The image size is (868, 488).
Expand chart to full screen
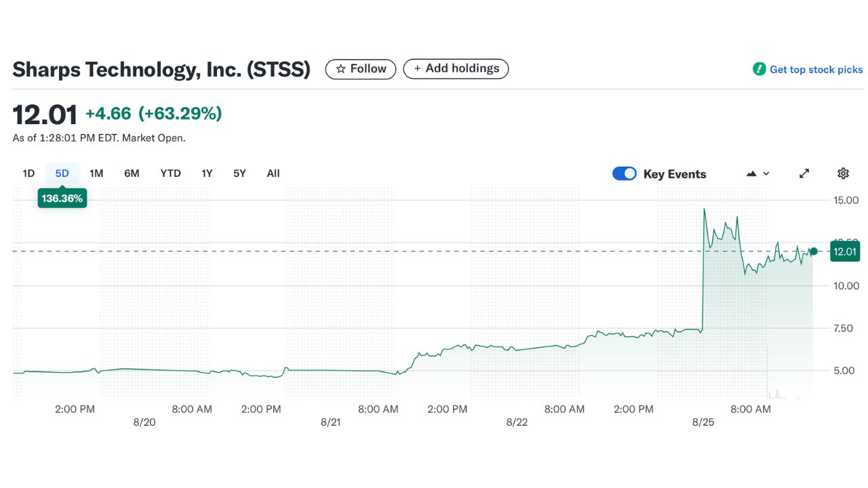point(804,174)
